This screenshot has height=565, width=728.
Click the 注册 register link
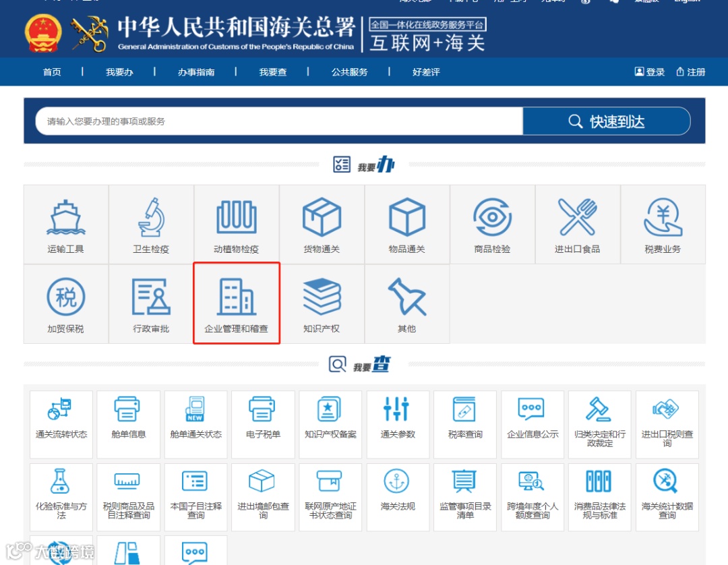pyautogui.click(x=691, y=72)
